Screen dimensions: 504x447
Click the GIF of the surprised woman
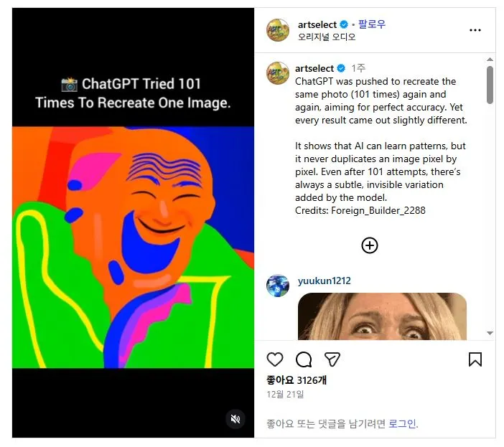382,316
